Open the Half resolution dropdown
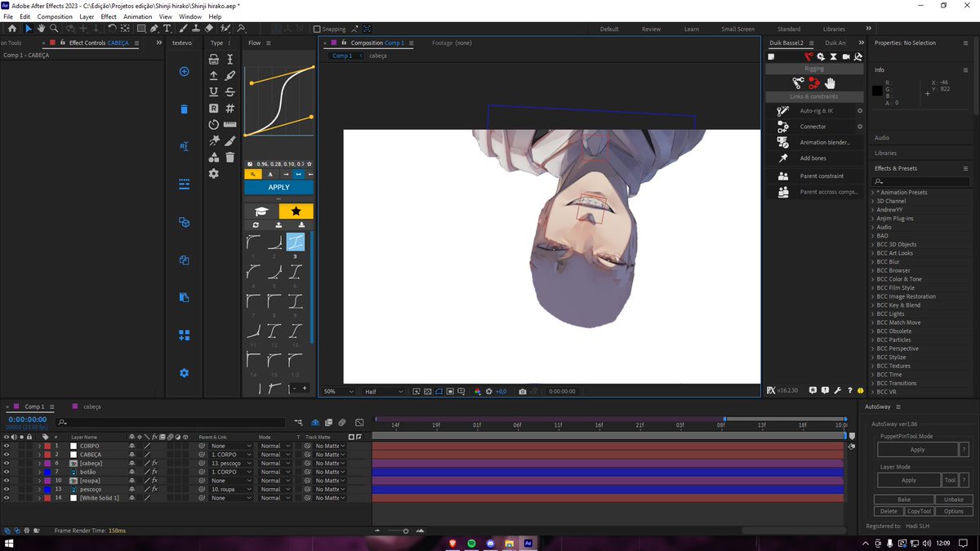The image size is (980, 551). click(384, 391)
